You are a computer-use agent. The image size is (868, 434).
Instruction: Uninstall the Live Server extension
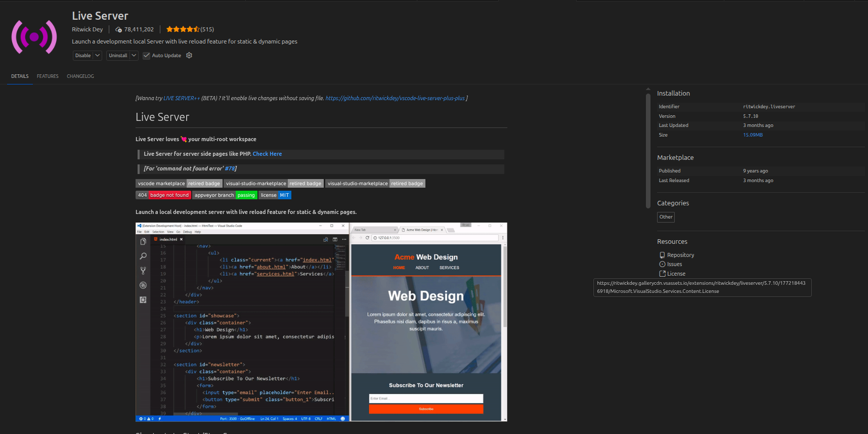[x=118, y=56]
